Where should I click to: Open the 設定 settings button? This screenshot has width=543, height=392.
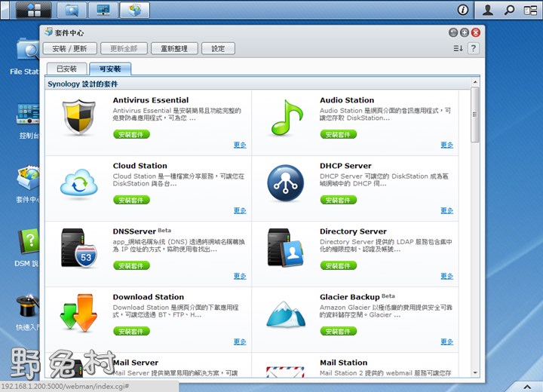pos(218,48)
